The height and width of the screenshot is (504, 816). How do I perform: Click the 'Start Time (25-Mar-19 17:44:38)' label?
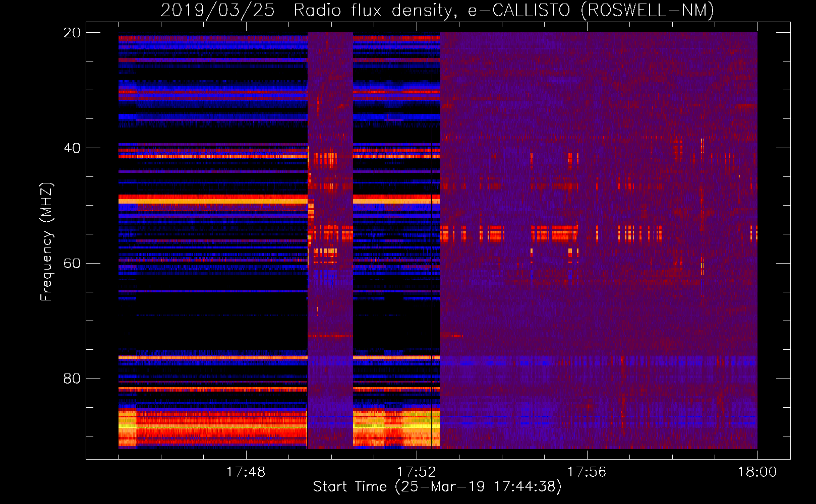pos(437,487)
